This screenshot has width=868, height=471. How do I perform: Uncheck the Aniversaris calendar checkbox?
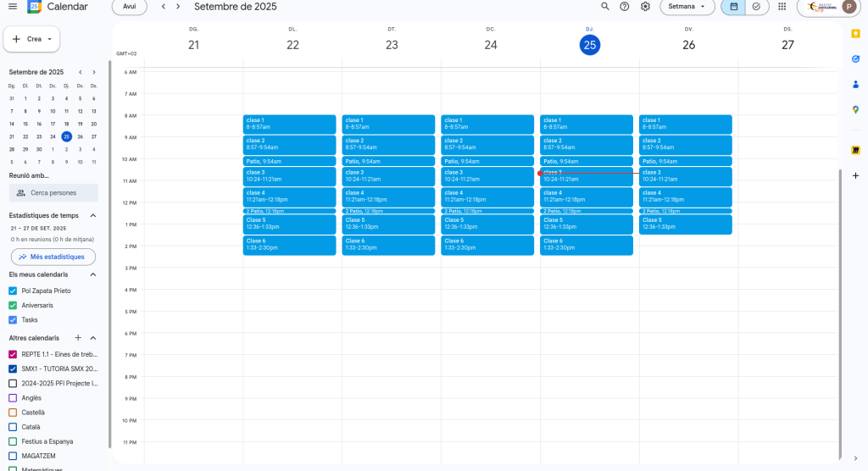click(x=13, y=305)
